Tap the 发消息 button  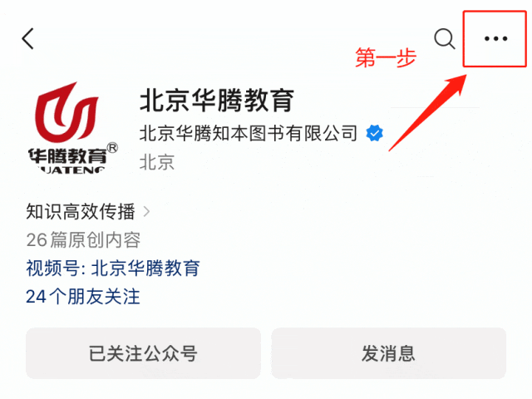pyautogui.click(x=388, y=353)
